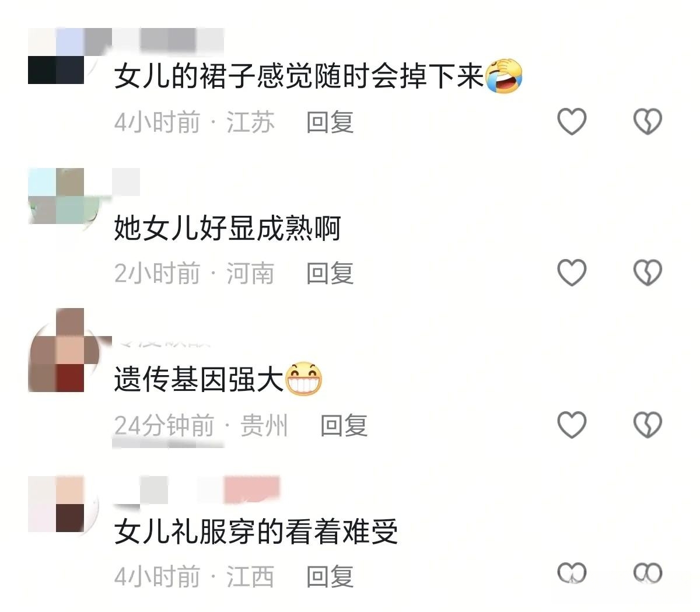Tap 回复 on the 江西 comment
This screenshot has height=612, width=700.
pos(330,576)
